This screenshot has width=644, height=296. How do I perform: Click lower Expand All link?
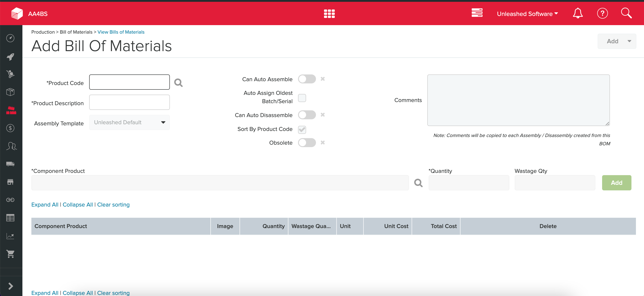click(45, 293)
